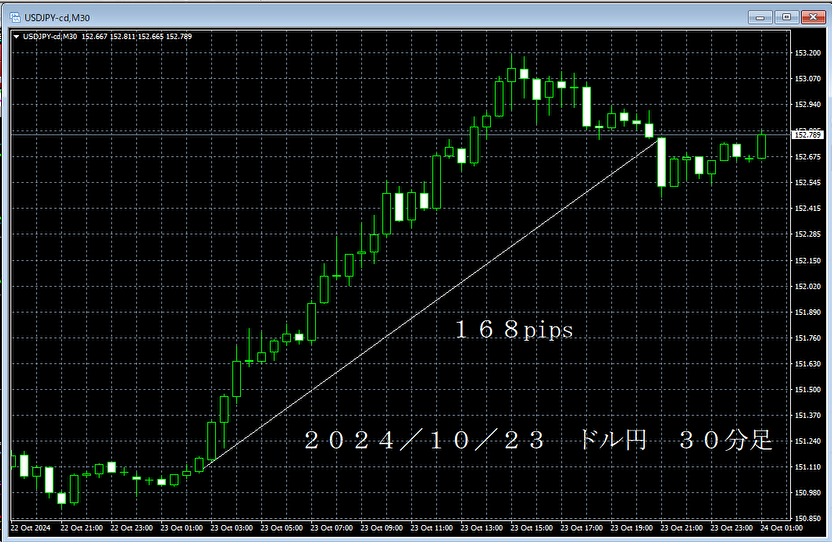Click the 23 Oct 07:00 time label

tap(332, 528)
